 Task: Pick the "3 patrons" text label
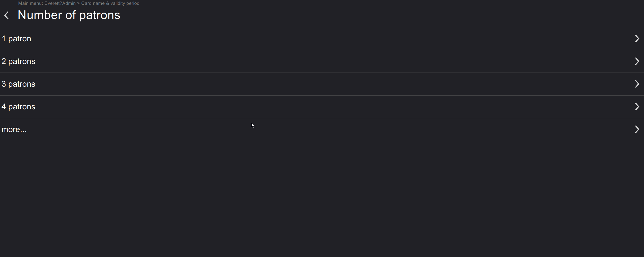18,84
